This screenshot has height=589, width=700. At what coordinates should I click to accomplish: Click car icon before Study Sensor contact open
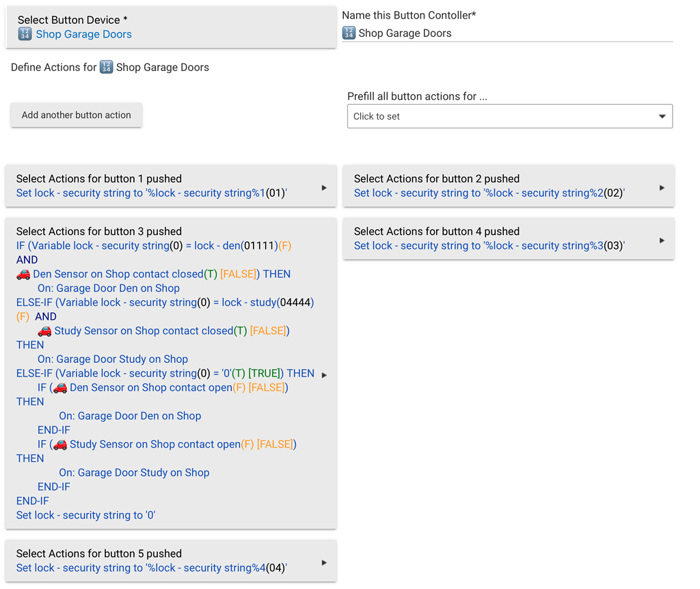(60, 444)
